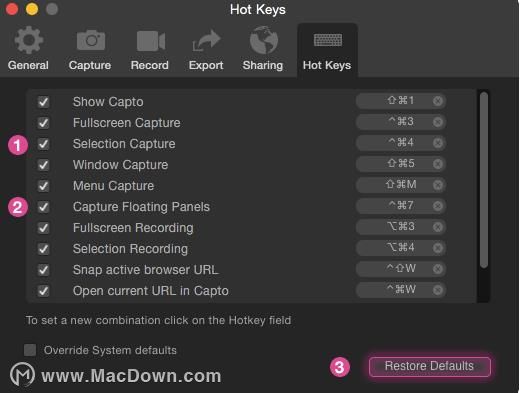
Task: Edit the Fullscreen Capture hotkey field
Action: 401,122
